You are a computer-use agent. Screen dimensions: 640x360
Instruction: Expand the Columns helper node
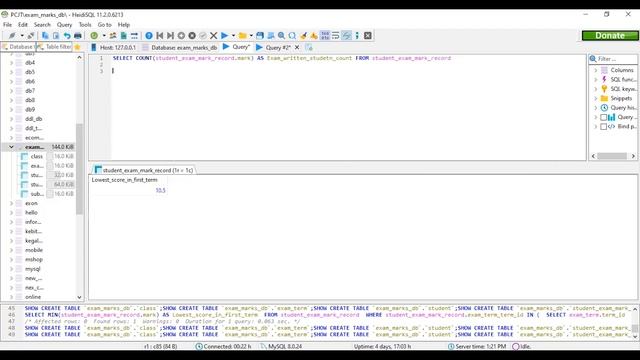pyautogui.click(x=596, y=70)
